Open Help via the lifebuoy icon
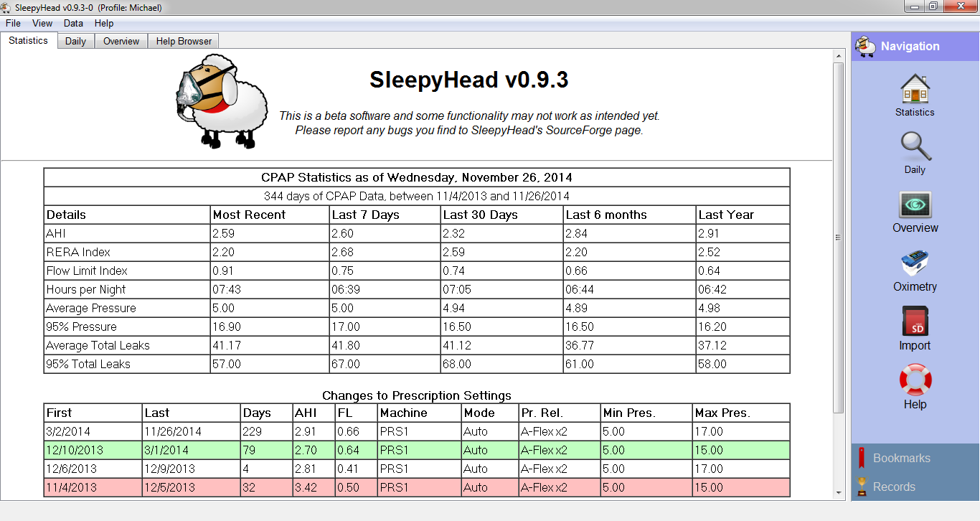 [915, 380]
